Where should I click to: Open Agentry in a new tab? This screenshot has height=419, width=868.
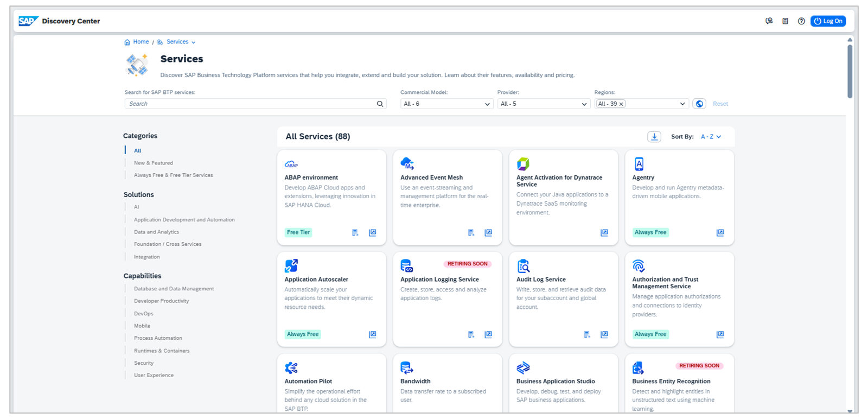(720, 233)
